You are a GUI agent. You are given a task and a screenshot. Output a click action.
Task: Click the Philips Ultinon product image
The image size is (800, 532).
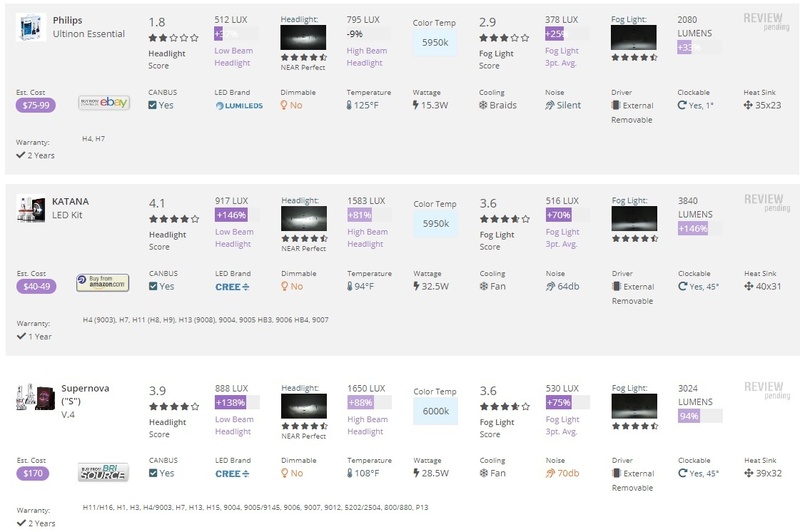pos(31,27)
